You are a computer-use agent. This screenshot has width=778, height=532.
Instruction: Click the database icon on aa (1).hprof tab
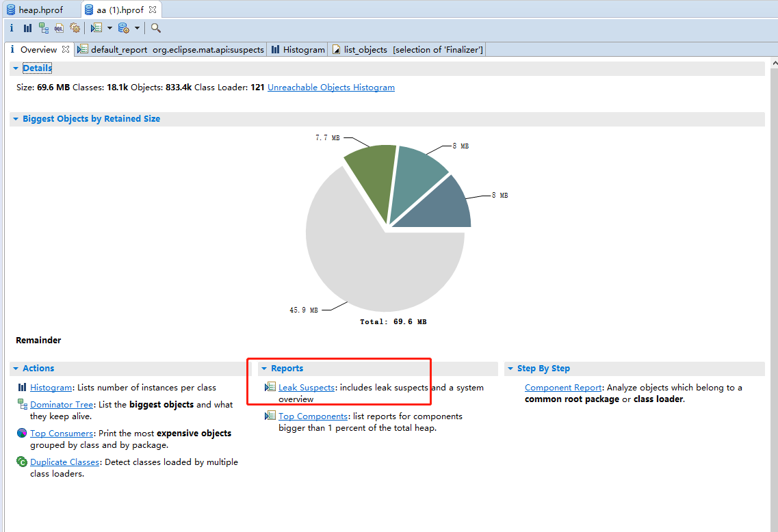(89, 10)
